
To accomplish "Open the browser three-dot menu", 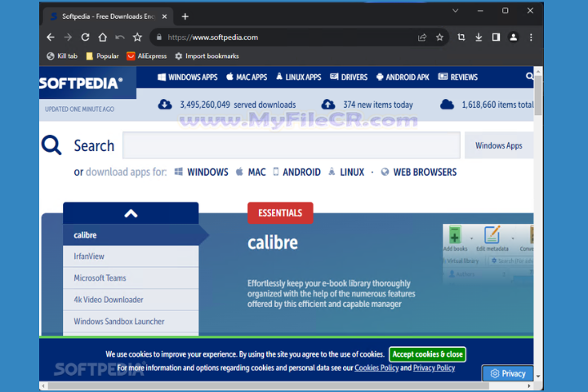I will click(531, 37).
